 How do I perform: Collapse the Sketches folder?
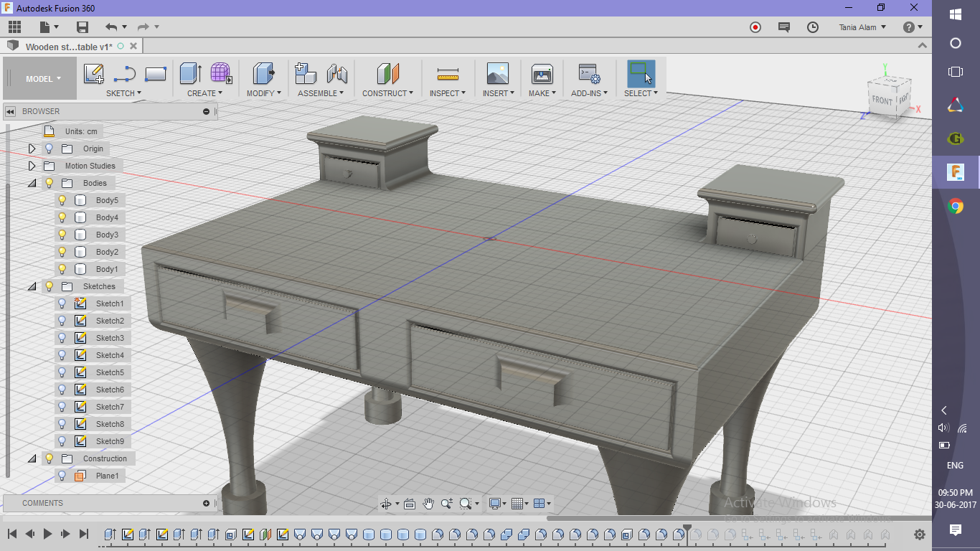click(x=32, y=286)
